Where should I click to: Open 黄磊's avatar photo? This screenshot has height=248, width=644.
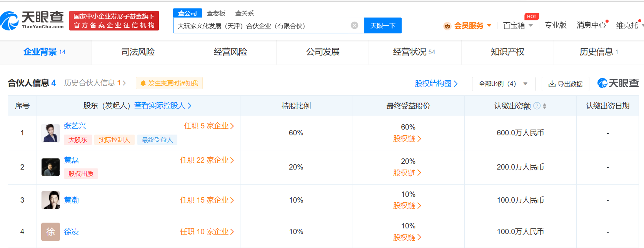(x=50, y=167)
